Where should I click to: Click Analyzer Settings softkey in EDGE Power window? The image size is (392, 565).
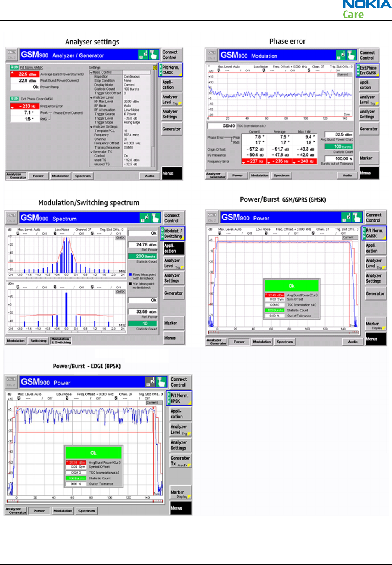click(180, 445)
